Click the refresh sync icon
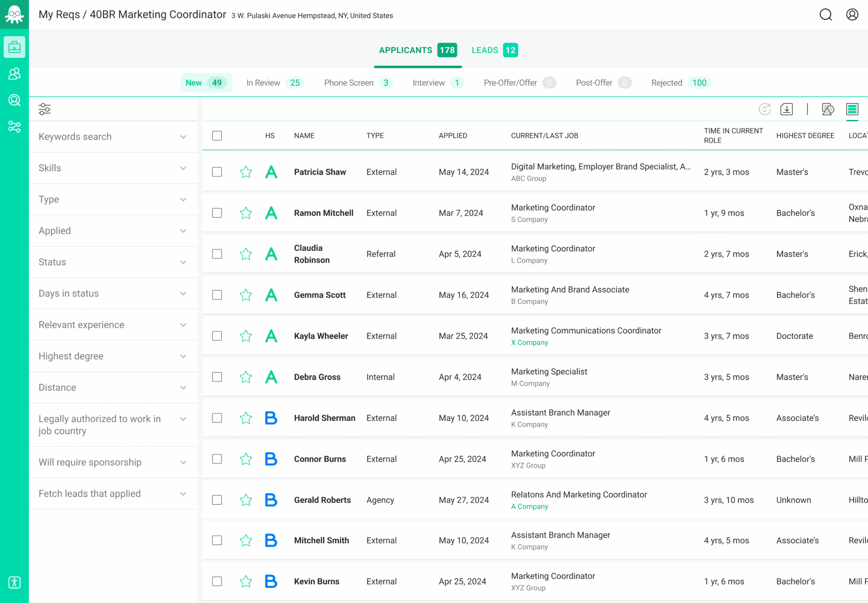The image size is (868, 603). [765, 109]
